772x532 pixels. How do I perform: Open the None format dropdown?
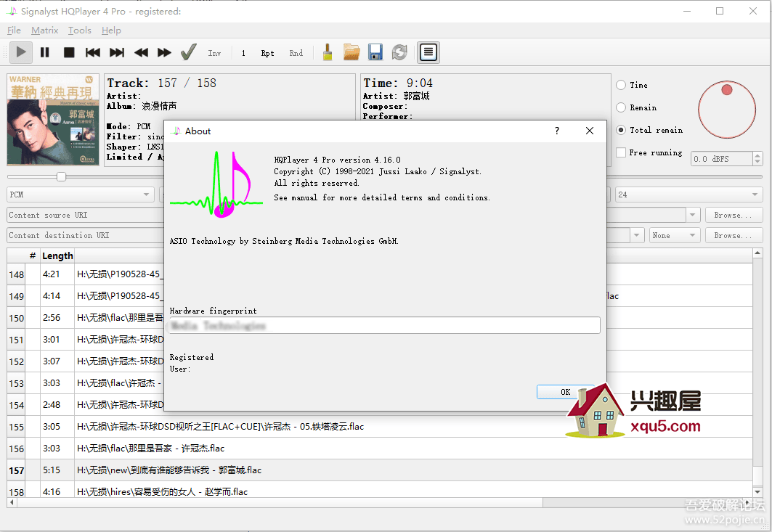click(x=675, y=235)
